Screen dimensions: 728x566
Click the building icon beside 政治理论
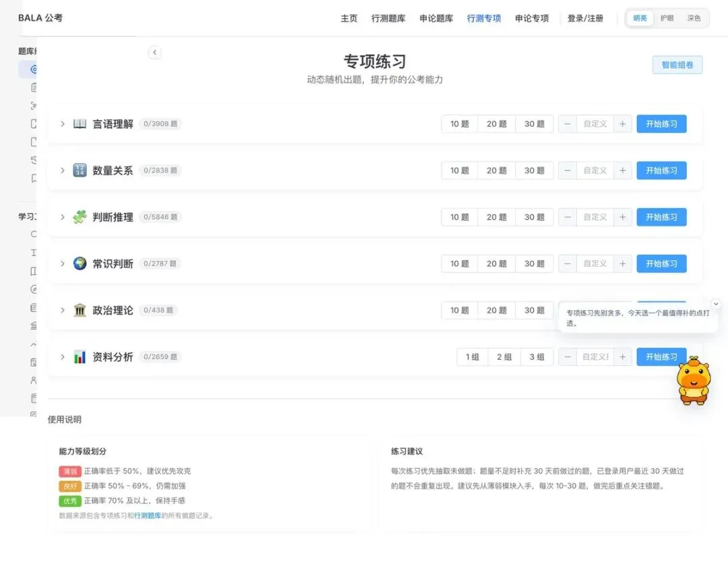[80, 310]
